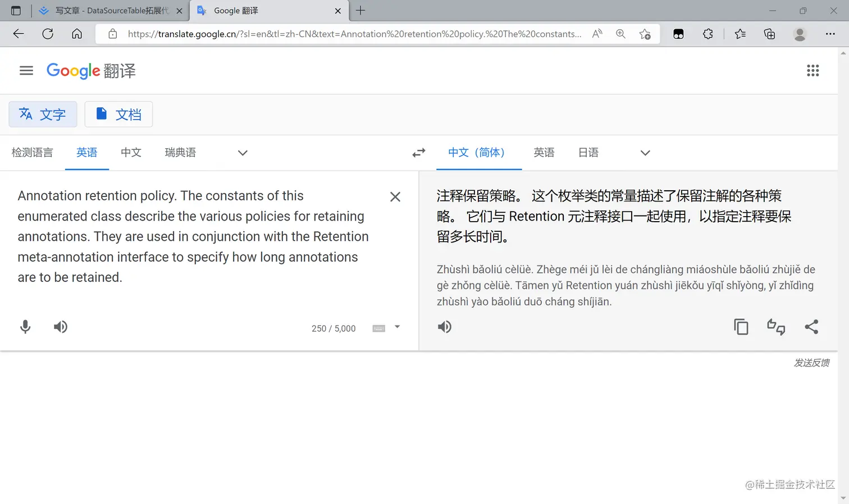The image size is (849, 504).
Task: Select 英语 as the target language
Action: 544,153
